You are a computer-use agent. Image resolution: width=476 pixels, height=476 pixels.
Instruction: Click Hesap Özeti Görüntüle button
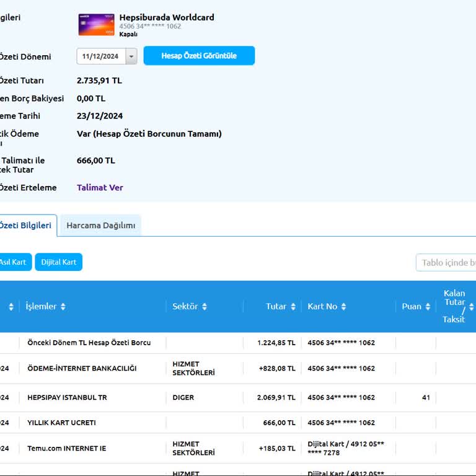tap(199, 56)
